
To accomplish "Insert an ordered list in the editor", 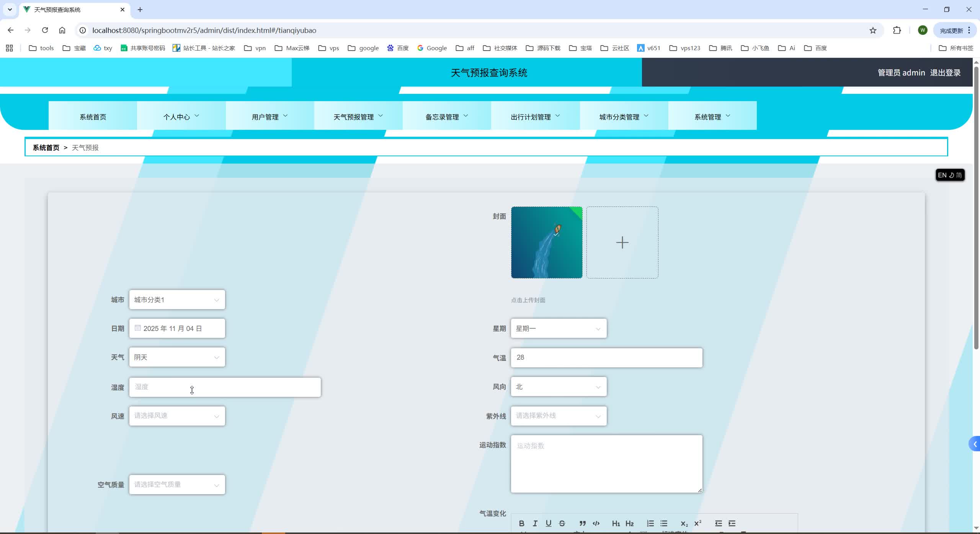I will [650, 523].
